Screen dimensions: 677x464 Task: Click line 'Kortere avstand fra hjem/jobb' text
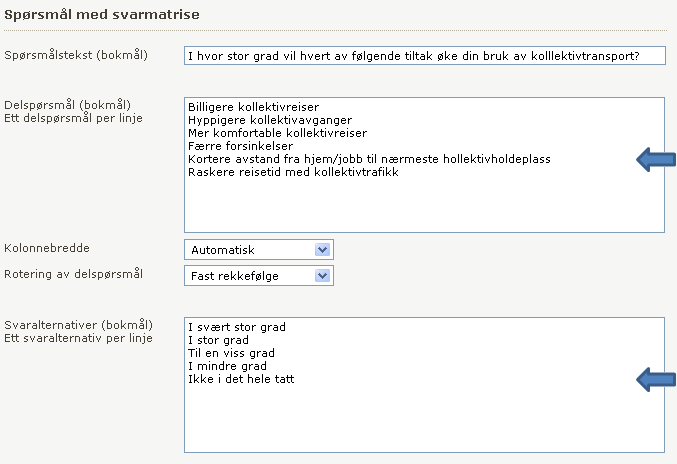[369, 159]
